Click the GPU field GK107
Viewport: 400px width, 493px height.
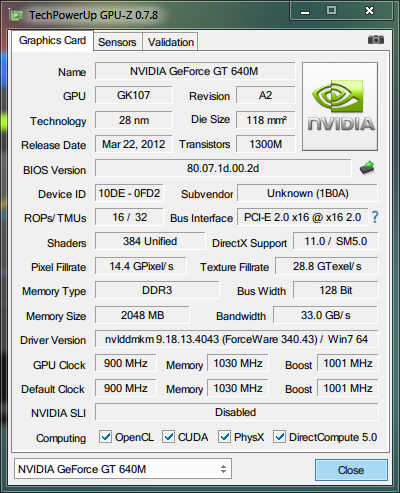click(134, 95)
